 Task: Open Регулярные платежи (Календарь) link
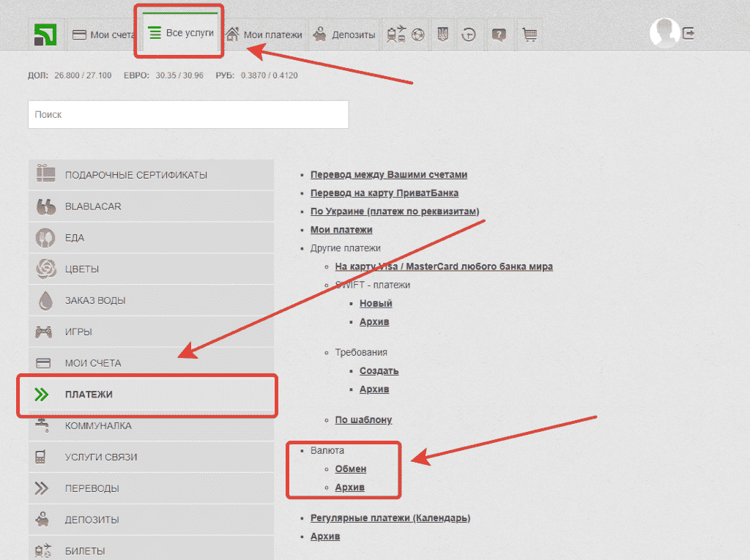390,518
